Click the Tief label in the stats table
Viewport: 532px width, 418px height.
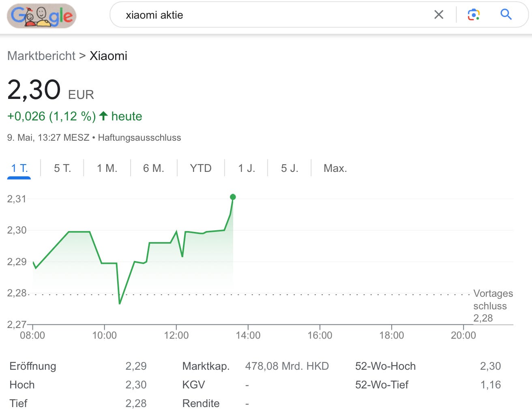[x=18, y=403]
